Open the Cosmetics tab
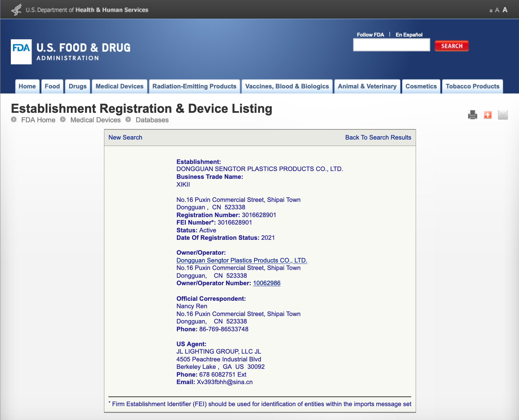Viewport: 519px width, 420px height. [421, 86]
